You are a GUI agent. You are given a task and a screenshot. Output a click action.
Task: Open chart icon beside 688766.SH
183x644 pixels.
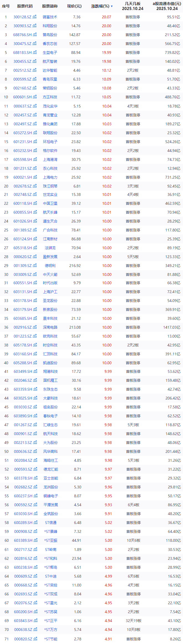pos(35,35)
